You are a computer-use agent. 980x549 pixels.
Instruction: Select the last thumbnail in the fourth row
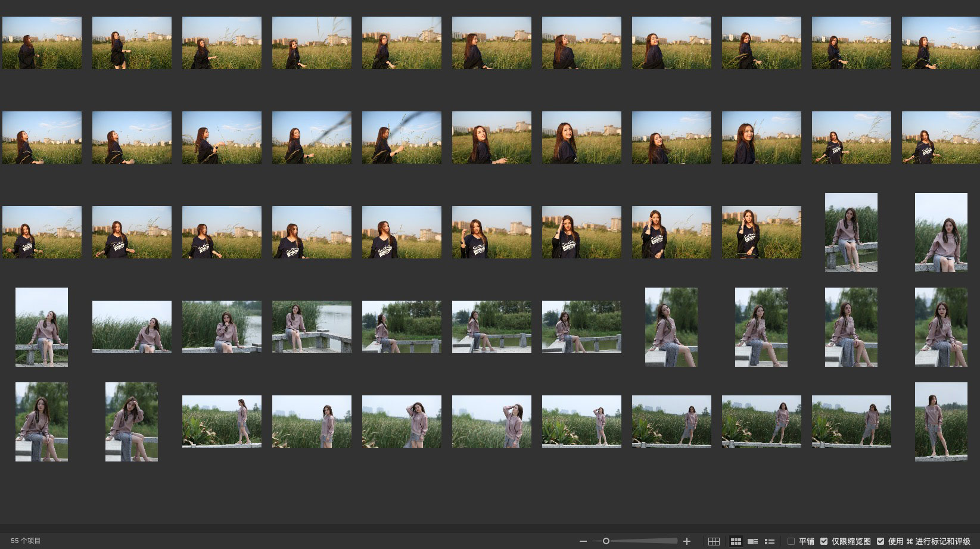(x=941, y=327)
